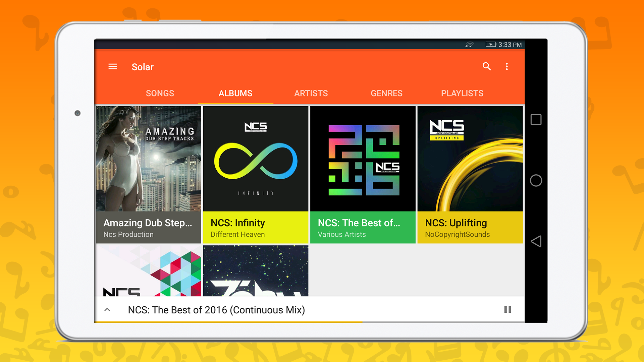Open the search function
Viewport: 644px width, 362px height.
(487, 66)
